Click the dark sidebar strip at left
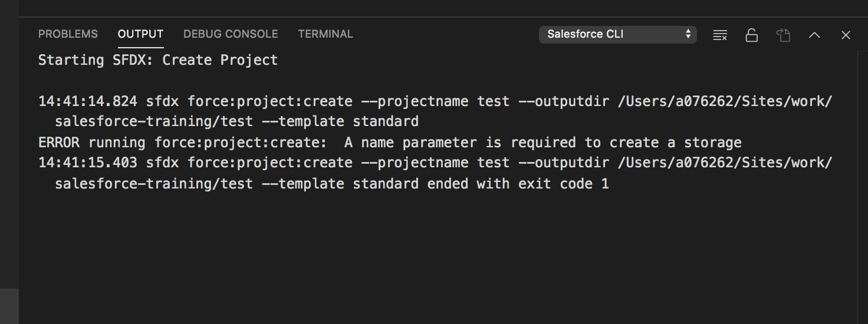868x324 pixels. tap(9, 147)
